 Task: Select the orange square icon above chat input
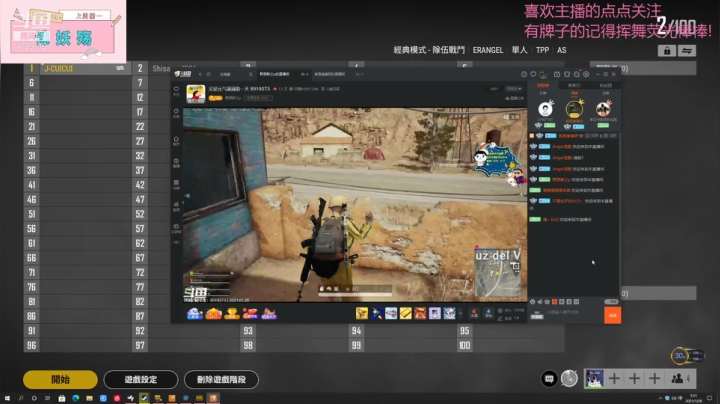pyautogui.click(x=554, y=302)
